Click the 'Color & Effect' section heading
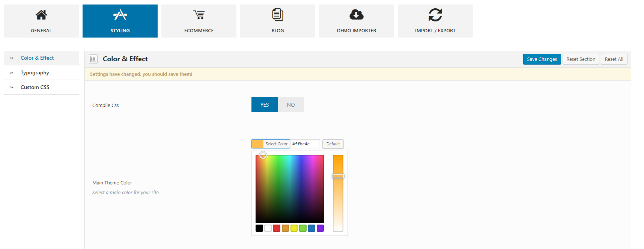644x249 pixels. pos(125,59)
